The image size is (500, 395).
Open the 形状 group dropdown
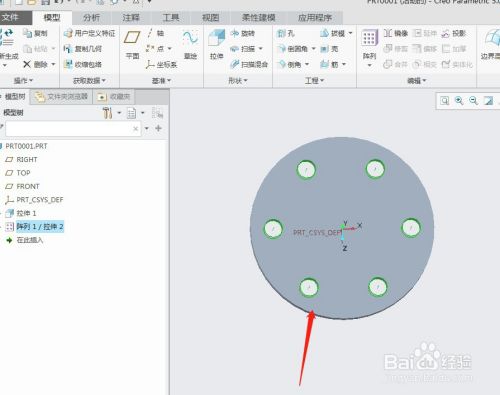coord(238,80)
